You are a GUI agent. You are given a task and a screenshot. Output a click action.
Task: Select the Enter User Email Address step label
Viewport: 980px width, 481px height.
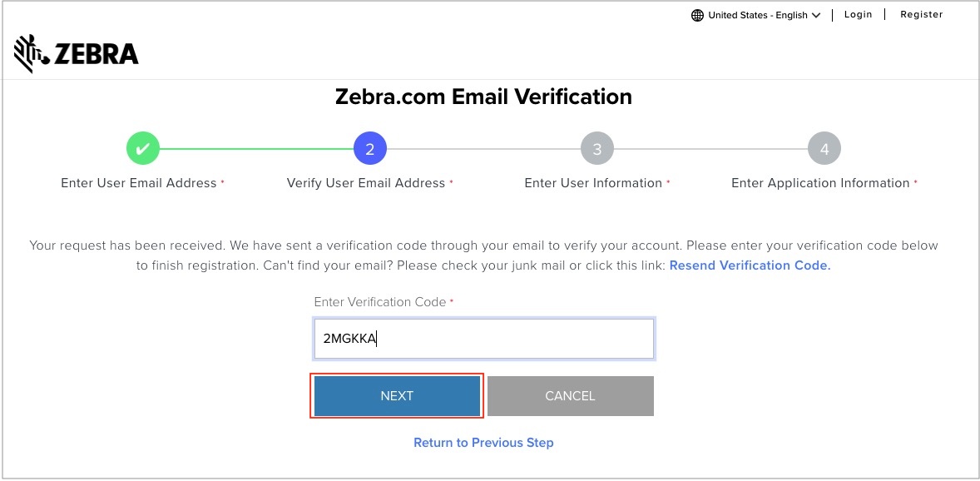point(139,183)
